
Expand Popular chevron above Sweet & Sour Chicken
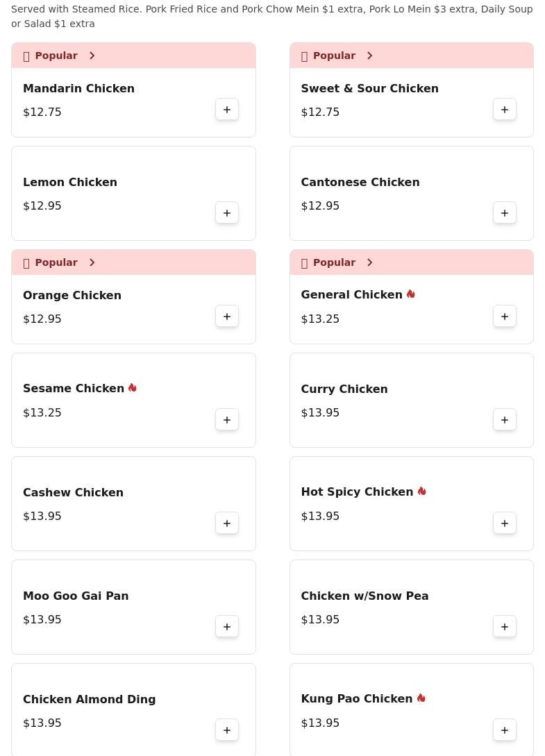click(369, 56)
